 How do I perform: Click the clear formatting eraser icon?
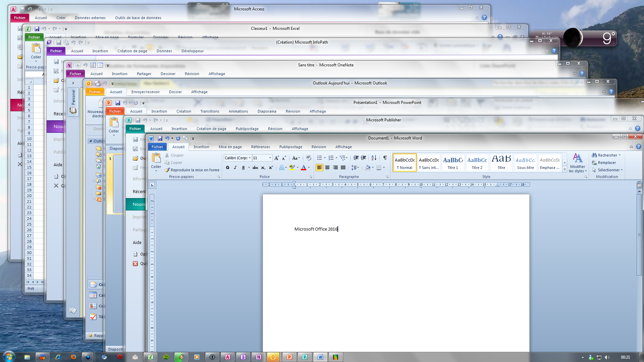(x=309, y=158)
